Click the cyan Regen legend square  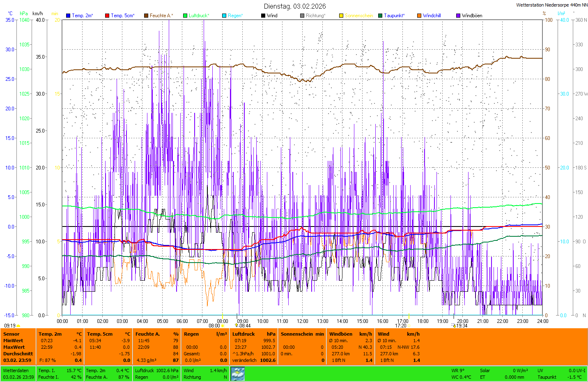click(x=224, y=16)
